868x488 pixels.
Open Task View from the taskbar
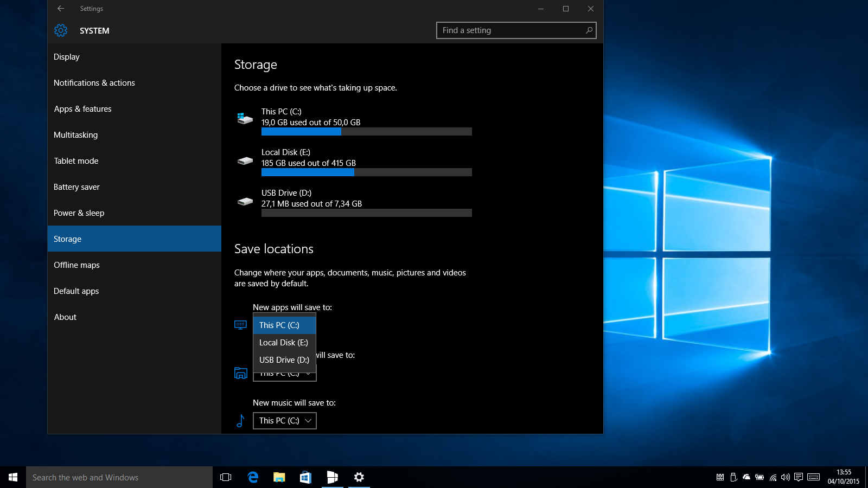click(226, 477)
